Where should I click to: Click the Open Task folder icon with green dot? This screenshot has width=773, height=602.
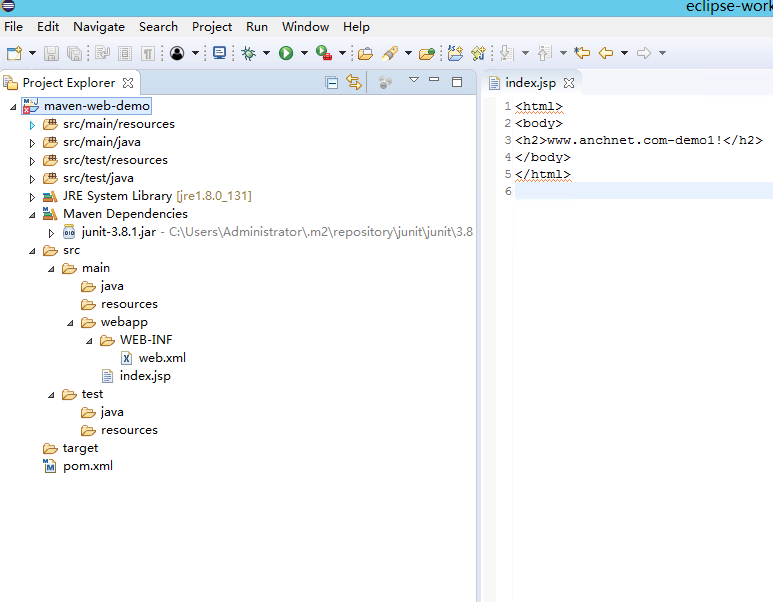pos(427,53)
